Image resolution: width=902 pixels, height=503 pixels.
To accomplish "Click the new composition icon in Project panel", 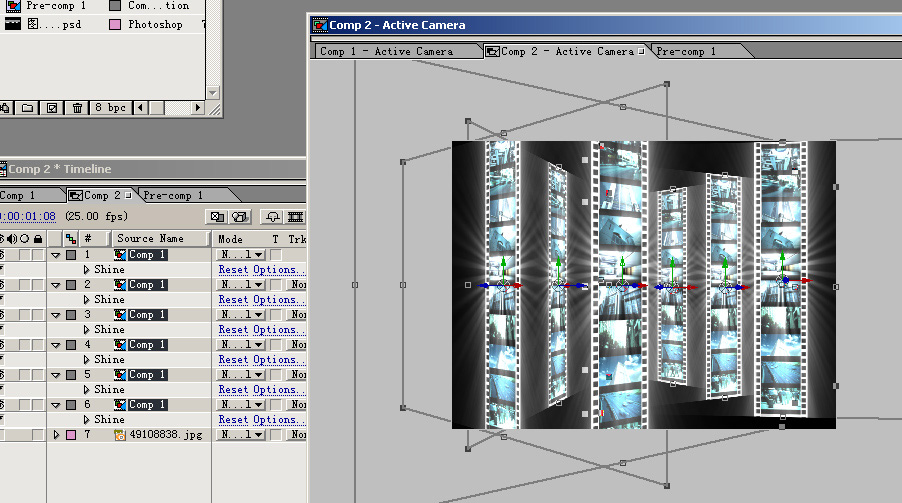I will tap(52, 108).
